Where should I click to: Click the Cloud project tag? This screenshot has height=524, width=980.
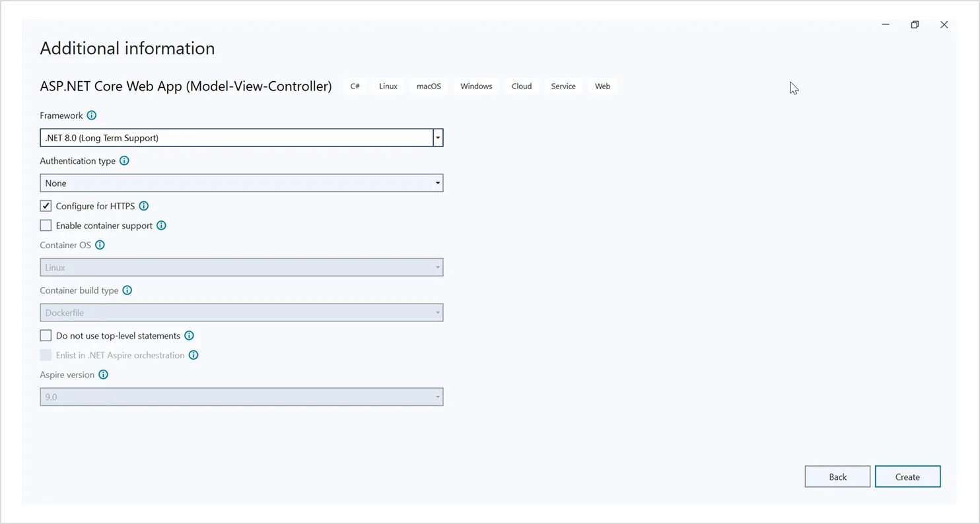521,86
